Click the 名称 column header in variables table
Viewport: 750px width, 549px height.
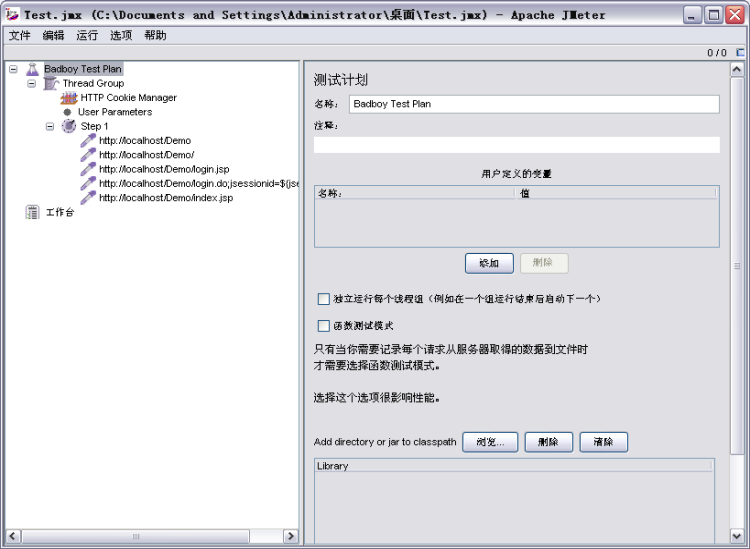tap(415, 193)
